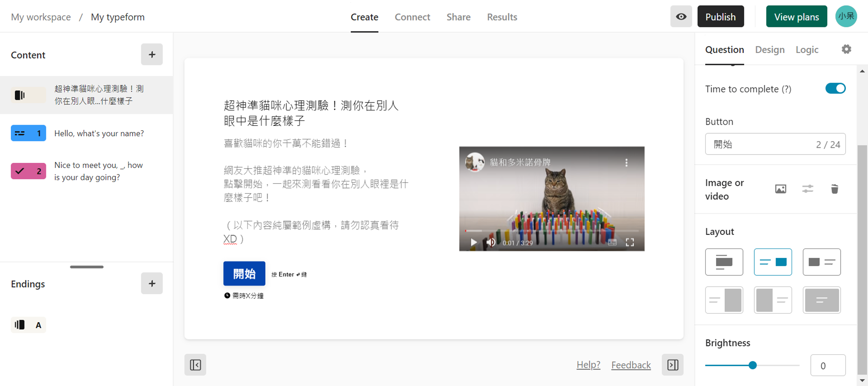Select wallpaper background layout option

(822, 300)
